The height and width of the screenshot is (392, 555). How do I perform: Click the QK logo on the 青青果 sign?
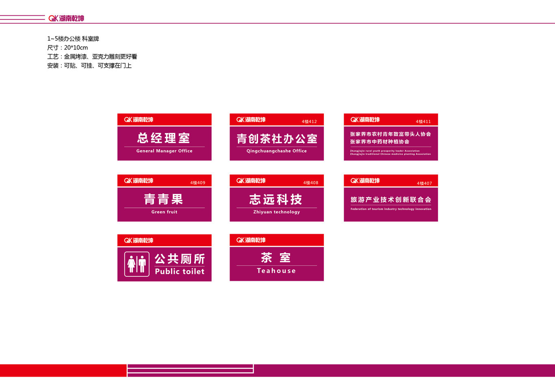[139, 181]
